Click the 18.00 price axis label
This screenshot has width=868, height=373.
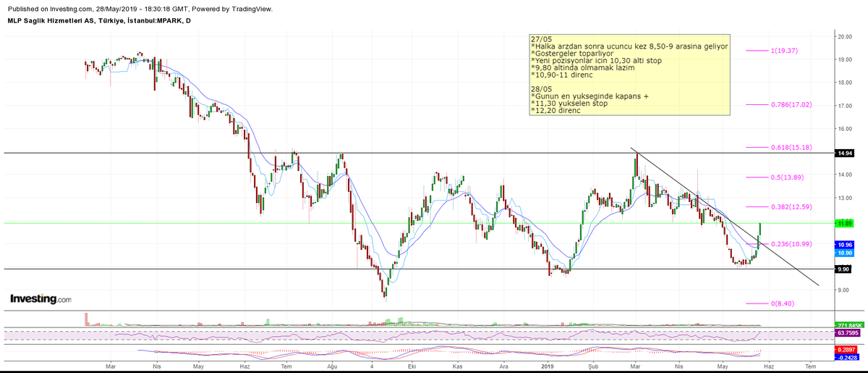pyautogui.click(x=845, y=83)
